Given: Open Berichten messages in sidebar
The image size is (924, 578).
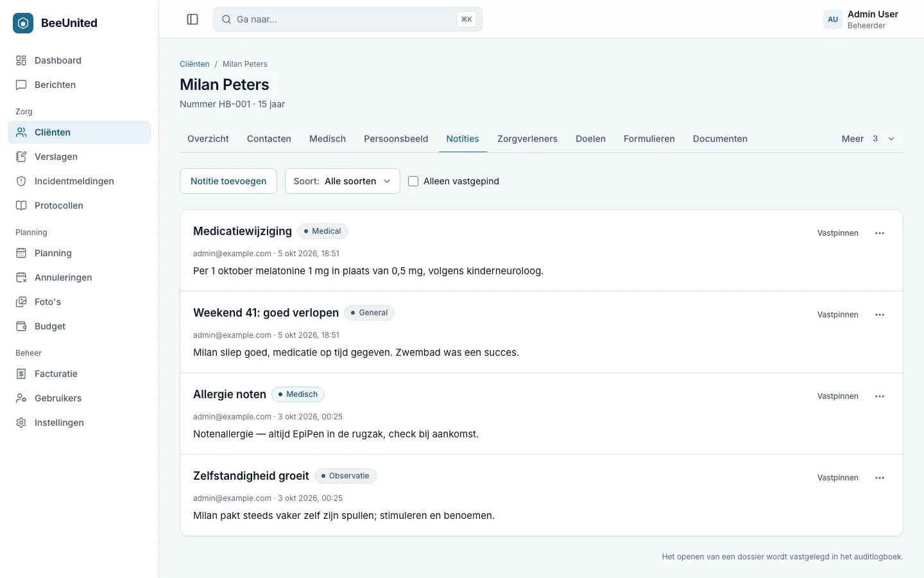Looking at the screenshot, I should pyautogui.click(x=79, y=85).
